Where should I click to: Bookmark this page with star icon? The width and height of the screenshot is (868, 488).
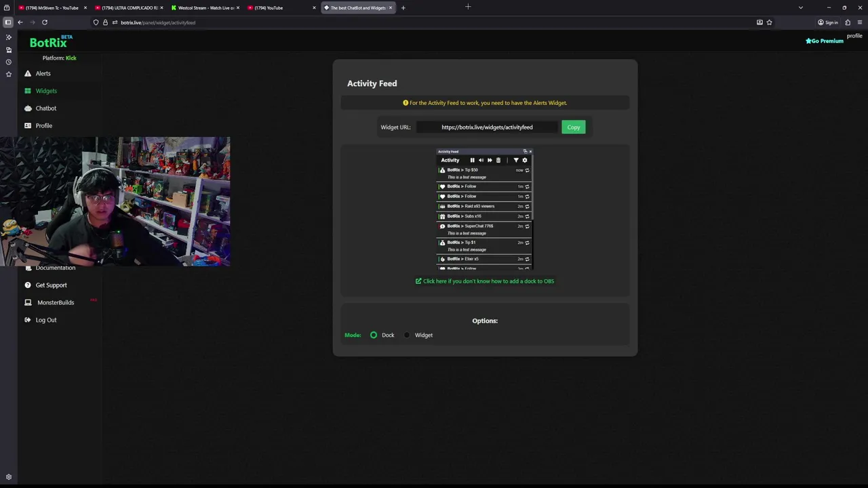769,22
